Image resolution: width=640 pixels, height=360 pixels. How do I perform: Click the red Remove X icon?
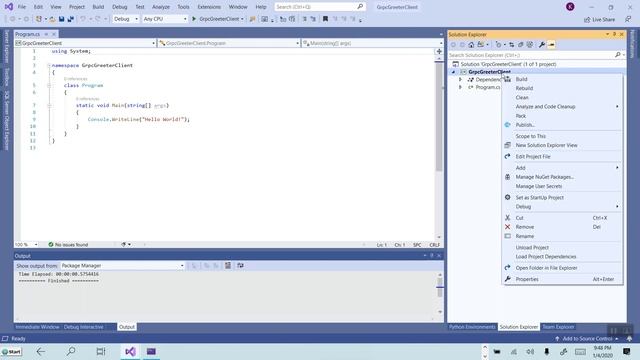point(507,227)
